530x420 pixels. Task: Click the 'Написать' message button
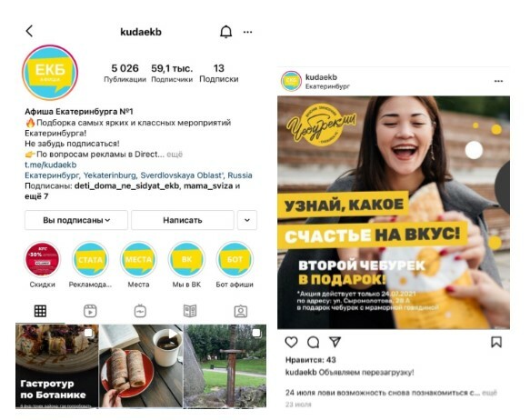pos(183,220)
